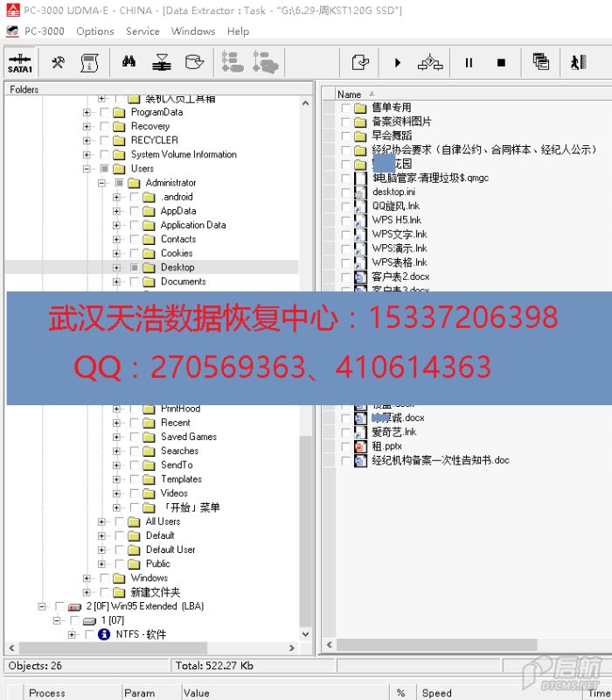Click the Pause button in toolbar
612x700 pixels.
coord(469,63)
